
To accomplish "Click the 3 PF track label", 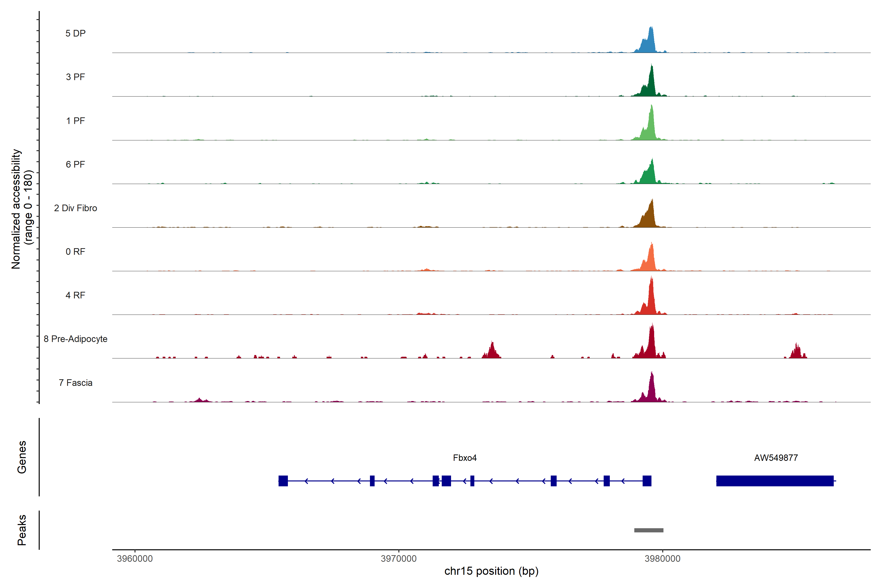I will (75, 77).
